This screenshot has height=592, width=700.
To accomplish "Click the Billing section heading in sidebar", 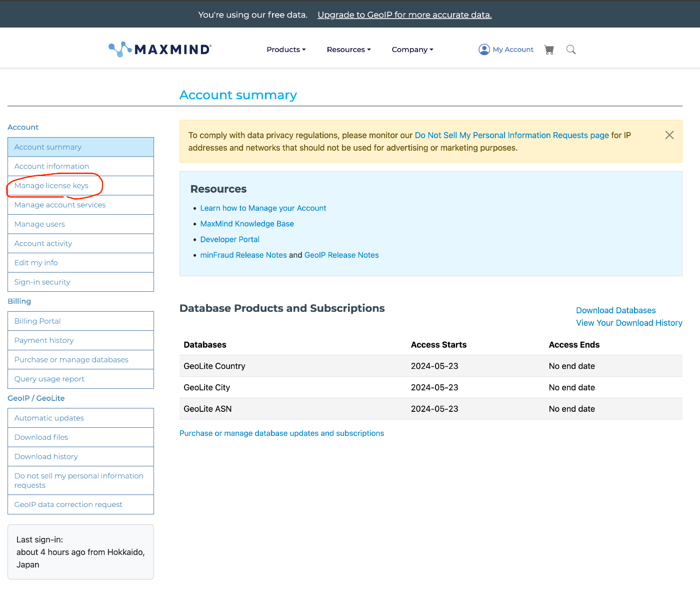I will 19,301.
